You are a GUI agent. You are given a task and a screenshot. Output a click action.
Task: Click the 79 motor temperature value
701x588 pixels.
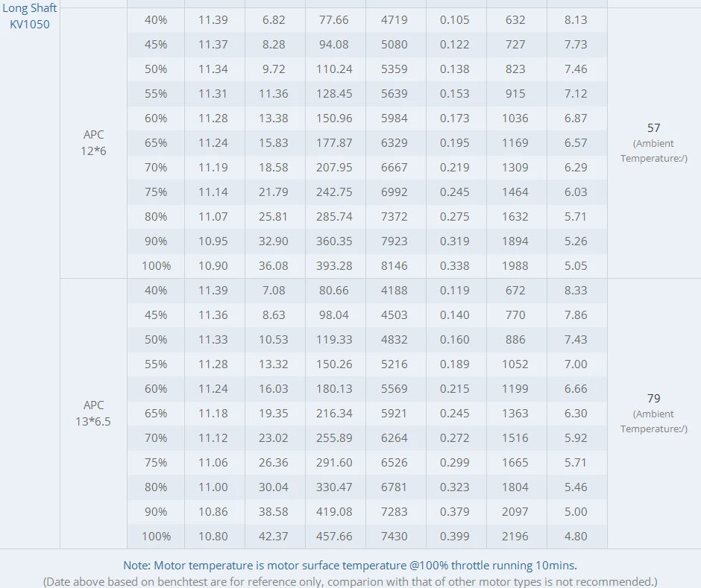(x=654, y=399)
